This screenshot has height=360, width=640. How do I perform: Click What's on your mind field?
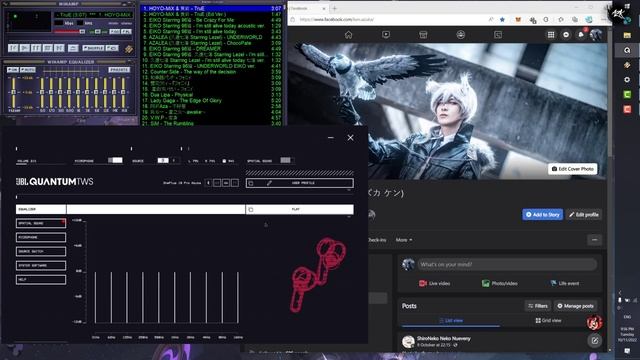coord(507,264)
